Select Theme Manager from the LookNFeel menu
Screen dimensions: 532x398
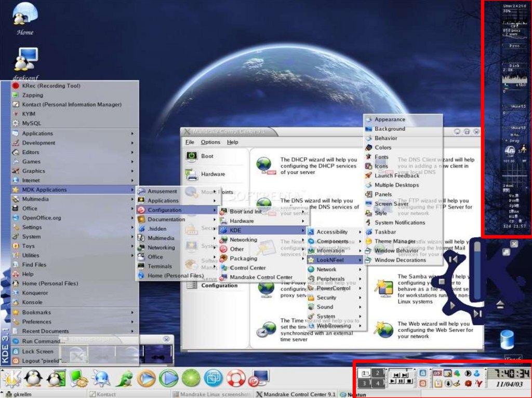(395, 241)
